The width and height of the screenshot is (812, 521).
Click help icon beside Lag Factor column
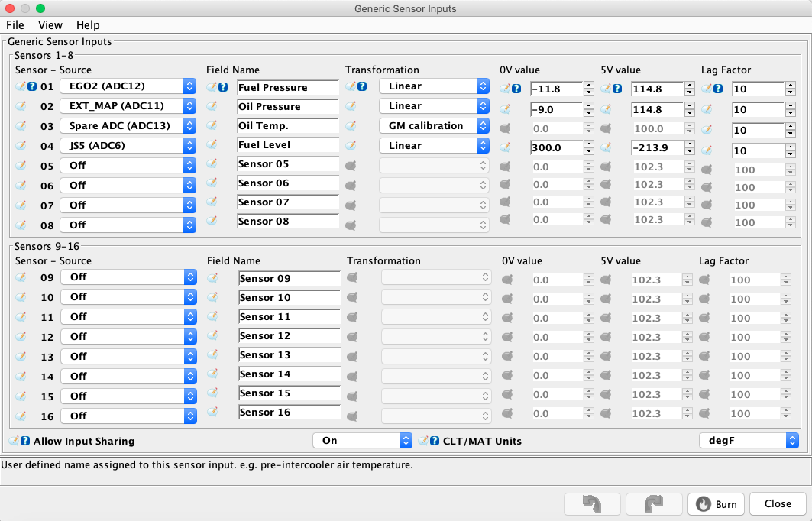(718, 89)
